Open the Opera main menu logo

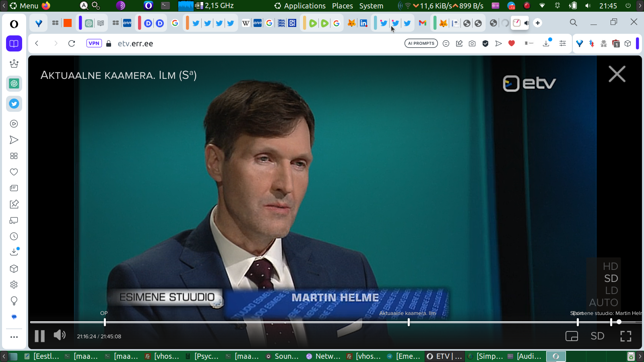pos(14,24)
